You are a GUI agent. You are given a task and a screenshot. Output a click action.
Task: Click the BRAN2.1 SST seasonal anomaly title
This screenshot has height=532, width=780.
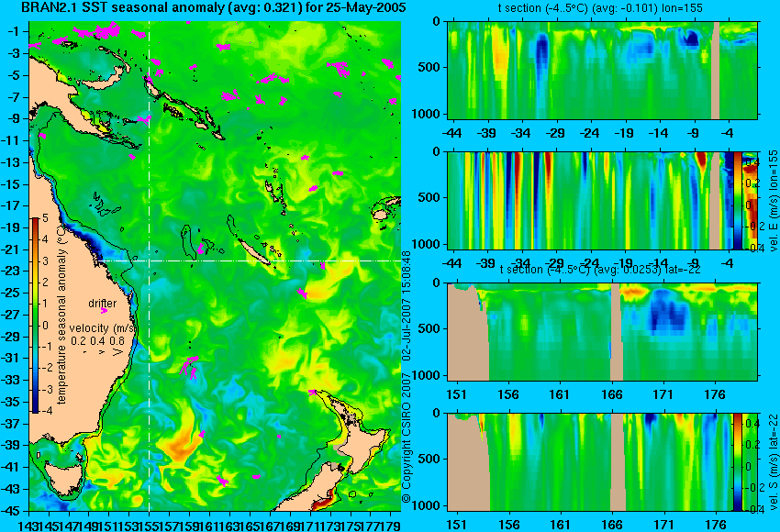click(x=214, y=7)
